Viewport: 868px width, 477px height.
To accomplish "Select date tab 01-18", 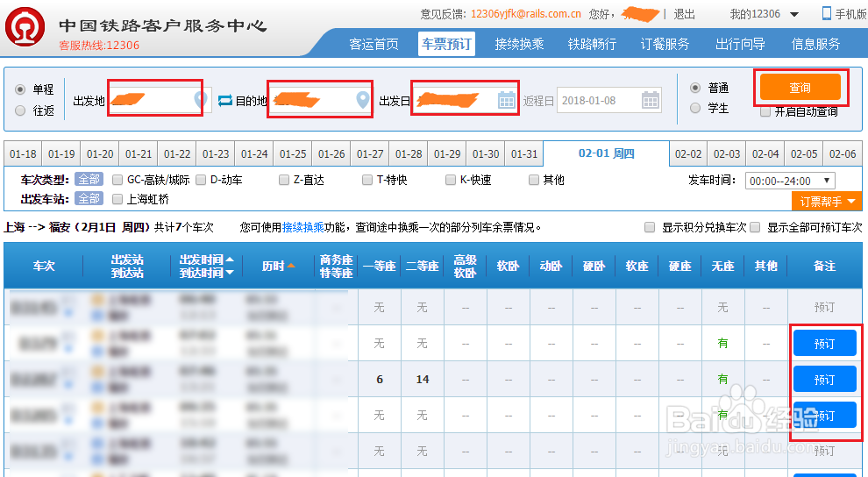I will [x=23, y=153].
